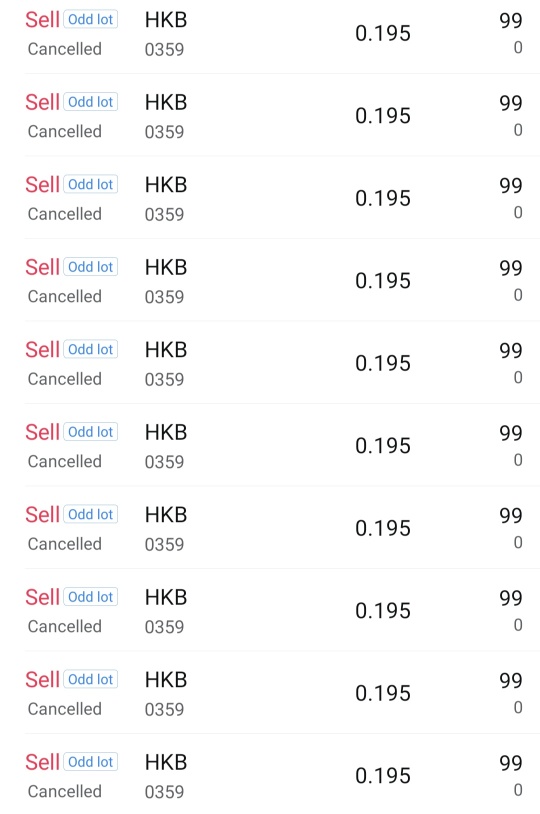Click the Odd lot badge in the third row

(x=91, y=184)
